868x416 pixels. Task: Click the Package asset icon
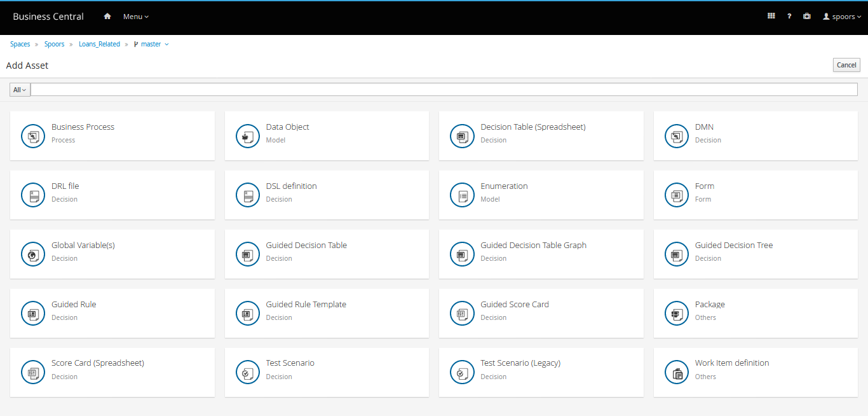[677, 314]
